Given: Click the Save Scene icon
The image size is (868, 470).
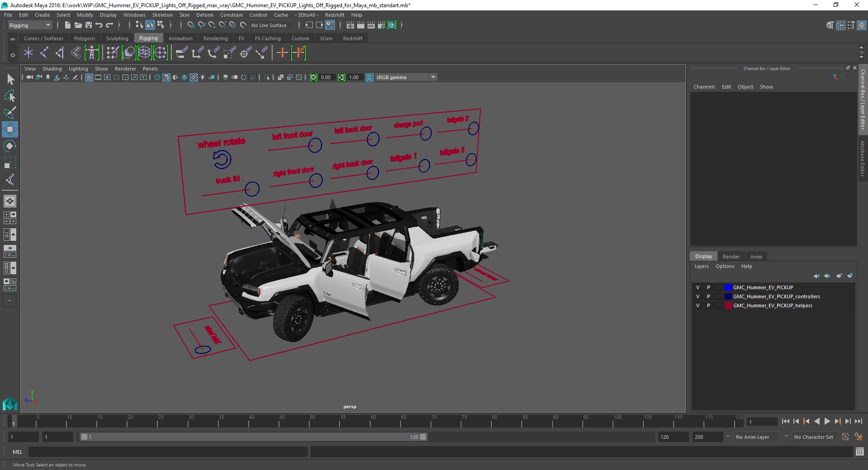Looking at the screenshot, I should 89,25.
